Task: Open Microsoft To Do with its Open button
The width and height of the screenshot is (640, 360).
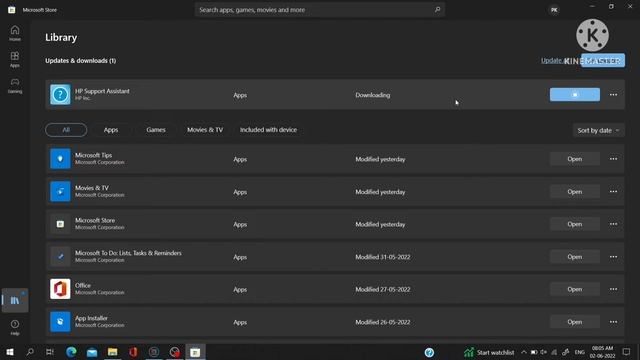Action: [575, 257]
